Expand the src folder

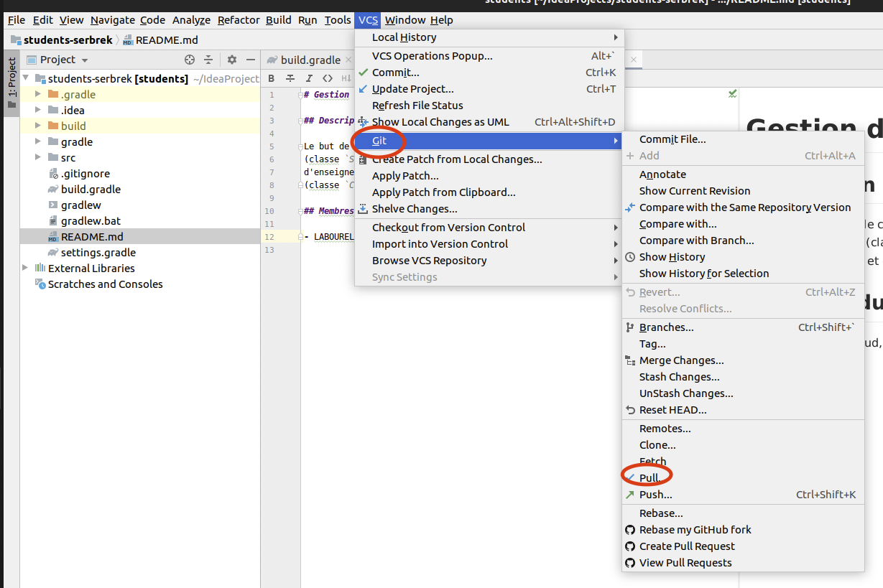pyautogui.click(x=38, y=158)
